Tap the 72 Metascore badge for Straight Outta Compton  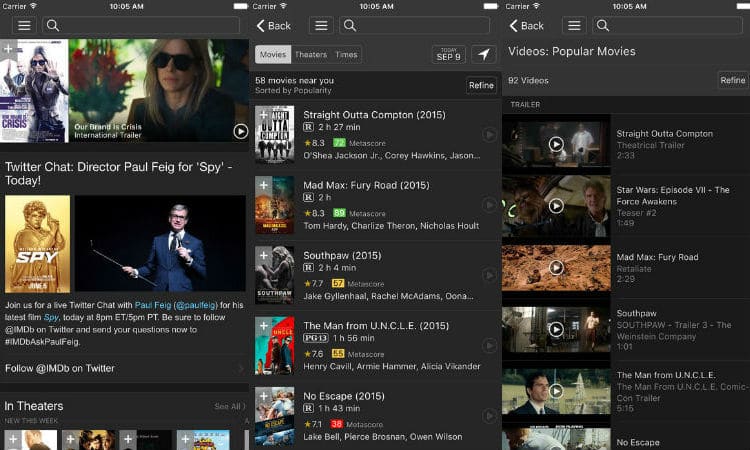pos(339,143)
